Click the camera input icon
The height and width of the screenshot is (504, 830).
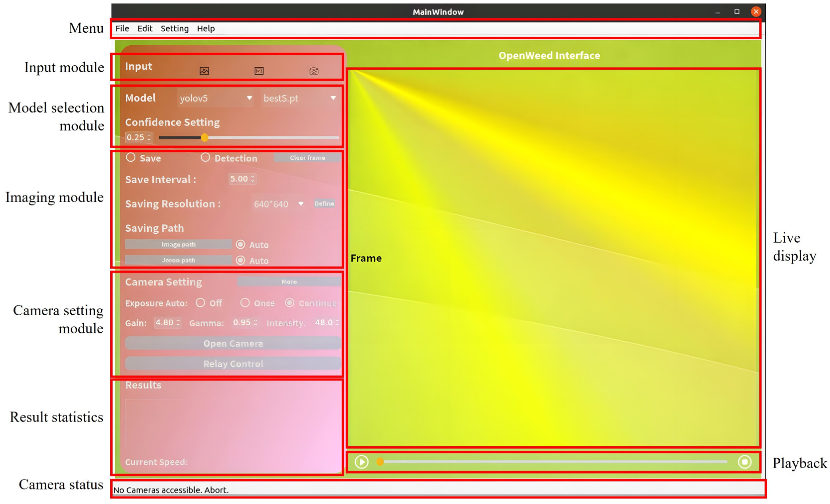(314, 71)
